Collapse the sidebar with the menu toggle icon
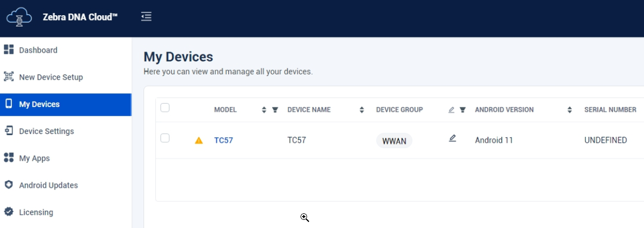Image resolution: width=644 pixels, height=228 pixels. click(146, 17)
